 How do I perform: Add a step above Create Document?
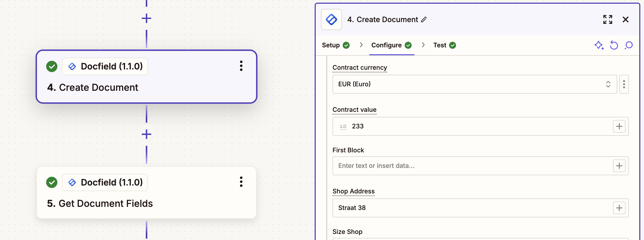pyautogui.click(x=146, y=18)
